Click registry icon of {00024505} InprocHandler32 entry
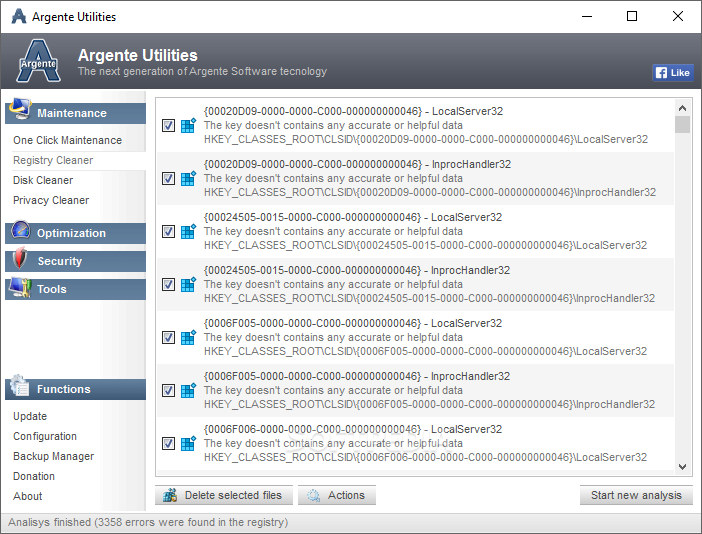 [188, 284]
